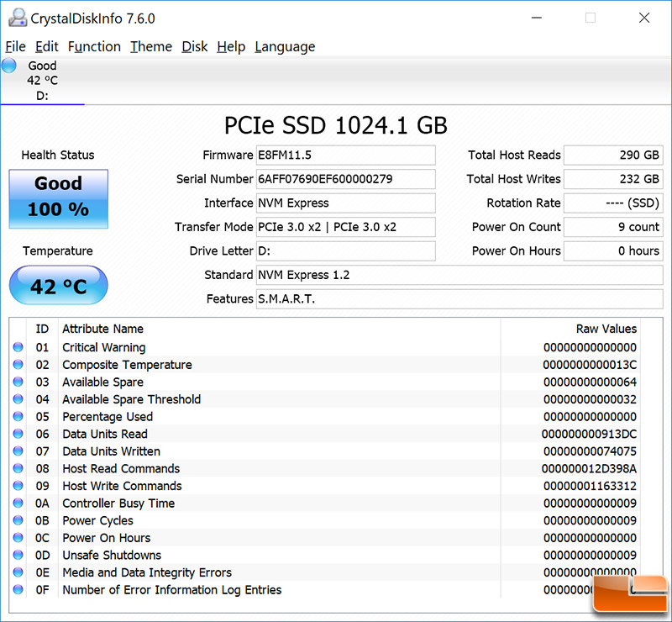
Task: Click the status dot for Host Write Commands
Action: tap(18, 486)
